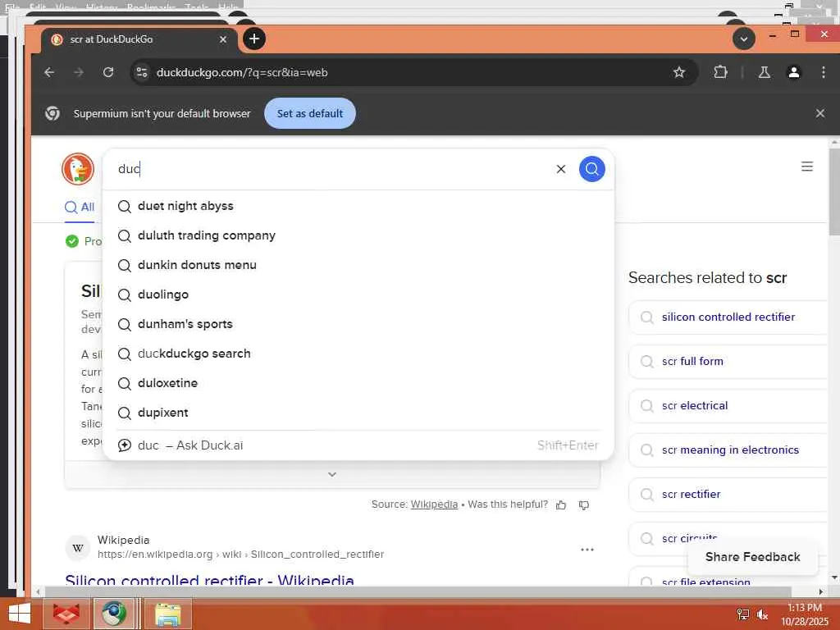Click the Supermium taskbar icon
This screenshot has height=630, width=840.
point(113,614)
